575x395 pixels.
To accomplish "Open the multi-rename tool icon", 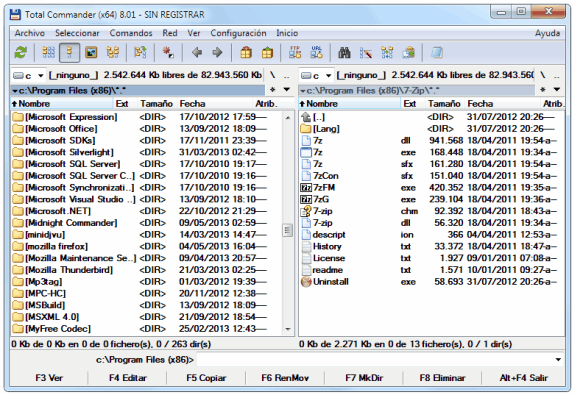I will click(x=366, y=53).
